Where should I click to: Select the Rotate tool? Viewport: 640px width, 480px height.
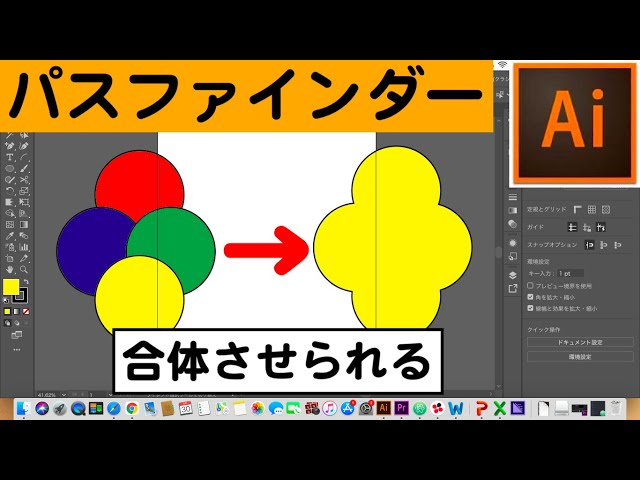coord(10,191)
